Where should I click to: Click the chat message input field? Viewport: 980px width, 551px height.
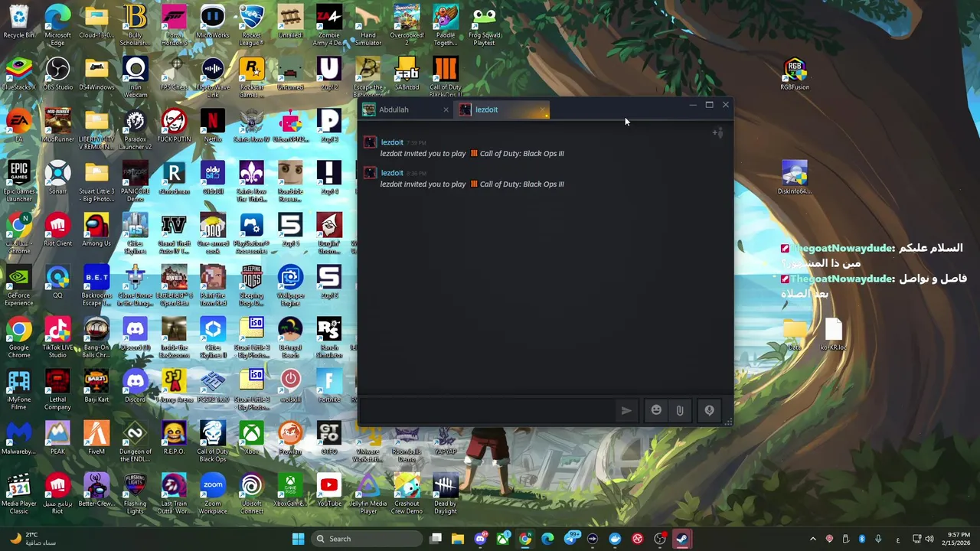pos(486,411)
